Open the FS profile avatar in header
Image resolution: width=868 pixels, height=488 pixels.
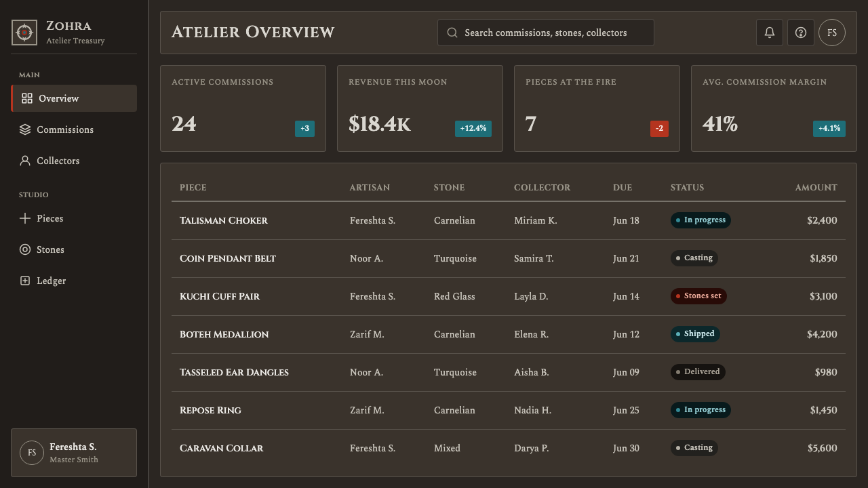[x=832, y=33]
